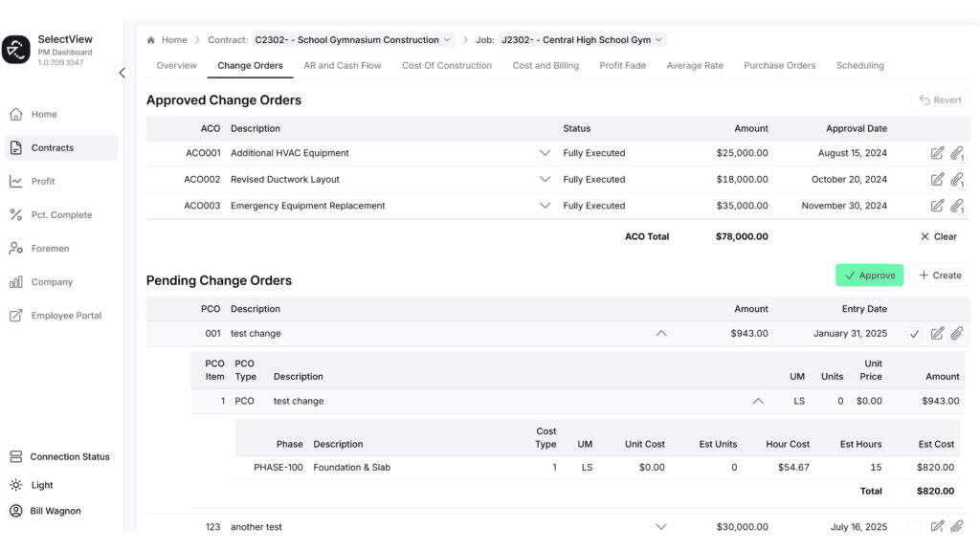
Task: Create a new pending change order
Action: tap(939, 275)
